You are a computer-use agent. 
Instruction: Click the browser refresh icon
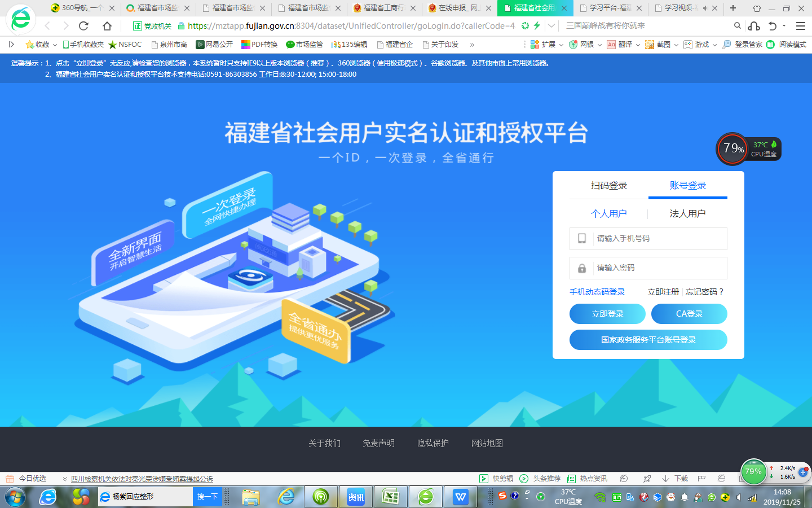[x=83, y=26]
